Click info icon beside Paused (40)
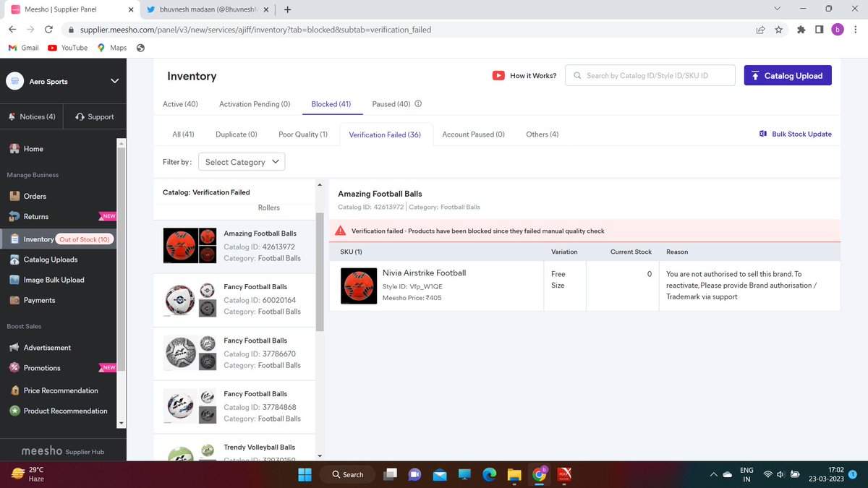This screenshot has width=868, height=488. [x=418, y=103]
